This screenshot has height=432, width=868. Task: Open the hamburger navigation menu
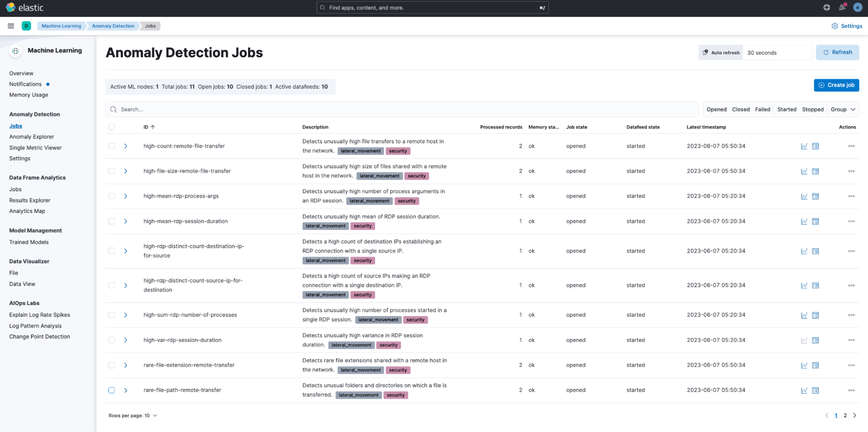pyautogui.click(x=11, y=26)
